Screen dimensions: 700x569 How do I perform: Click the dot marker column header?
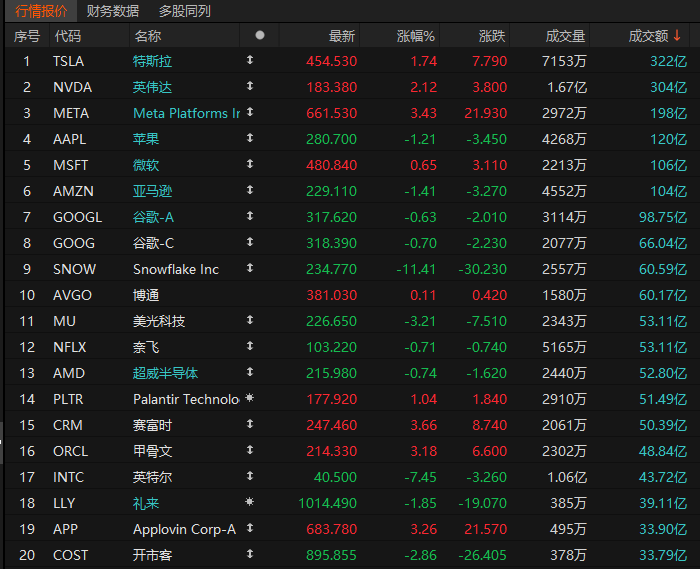tap(260, 35)
